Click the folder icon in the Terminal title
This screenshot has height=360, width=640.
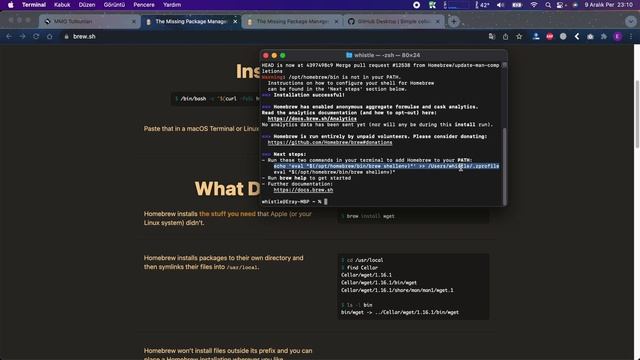(349, 55)
